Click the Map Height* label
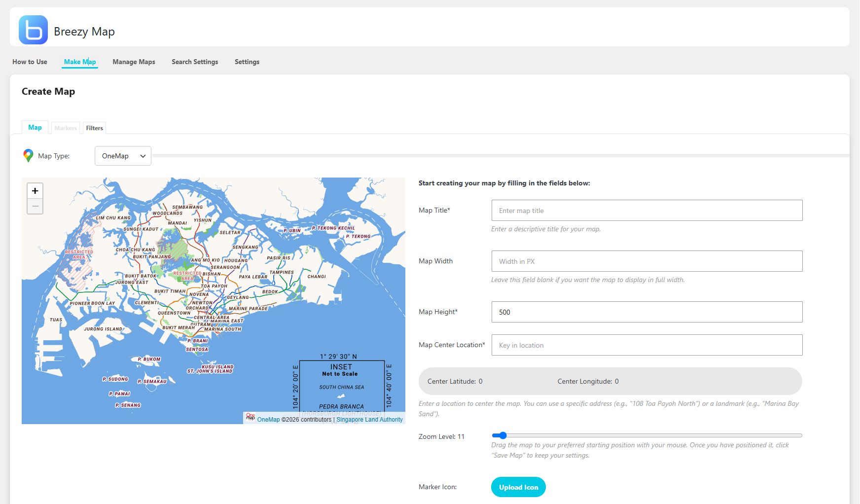Image resolution: width=860 pixels, height=504 pixels. pyautogui.click(x=438, y=312)
